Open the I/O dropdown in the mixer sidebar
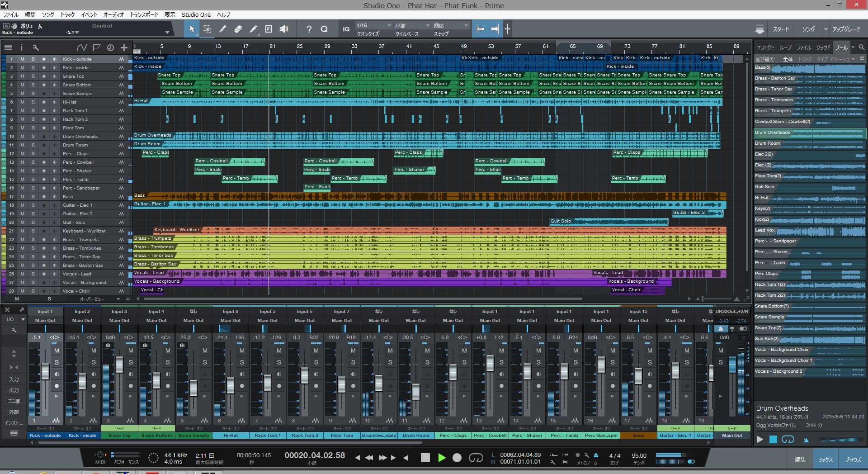Screen dimensions: 868x474 [x=23, y=319]
